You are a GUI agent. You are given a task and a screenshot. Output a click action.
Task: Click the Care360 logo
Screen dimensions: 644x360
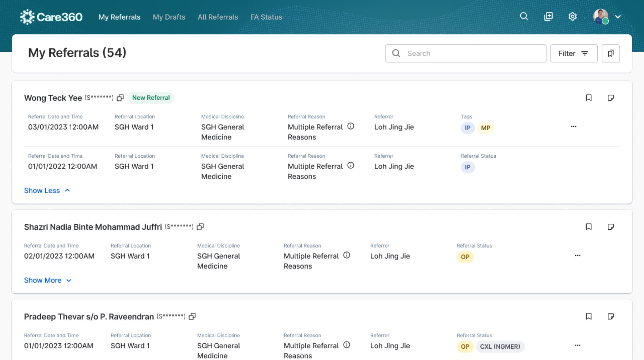[x=51, y=17]
